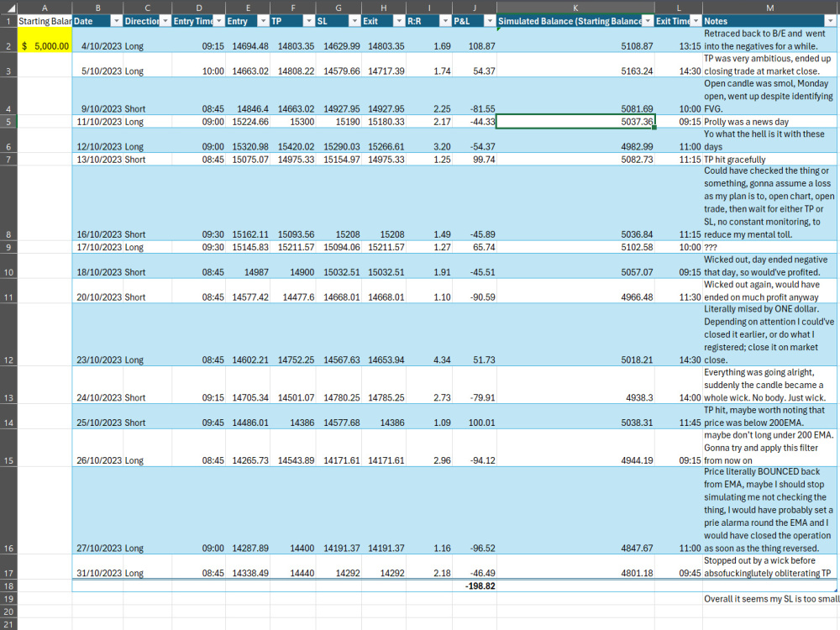
Task: Click the yellow $ 5,000.00 starting balance cell
Action: point(45,39)
